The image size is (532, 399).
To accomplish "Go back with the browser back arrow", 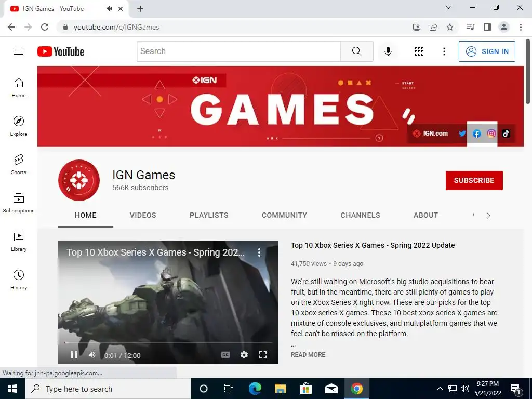I will coord(11,27).
